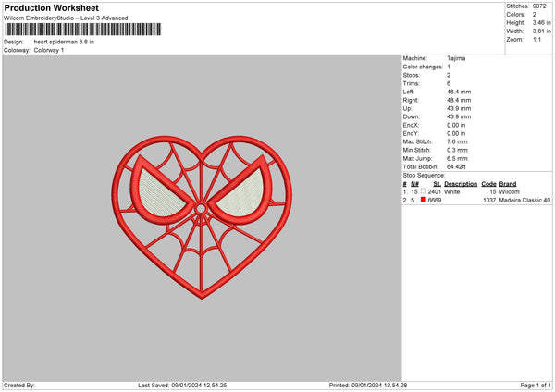
Task: Select the Min Stitch value 0.3 mm
Action: click(x=457, y=151)
